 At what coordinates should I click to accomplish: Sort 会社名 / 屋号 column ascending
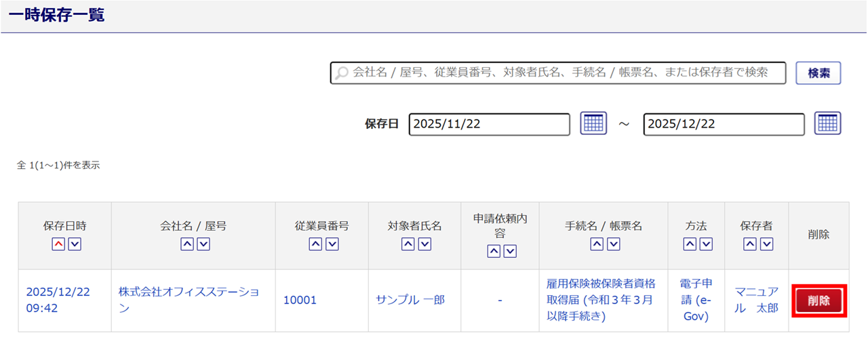point(187,244)
